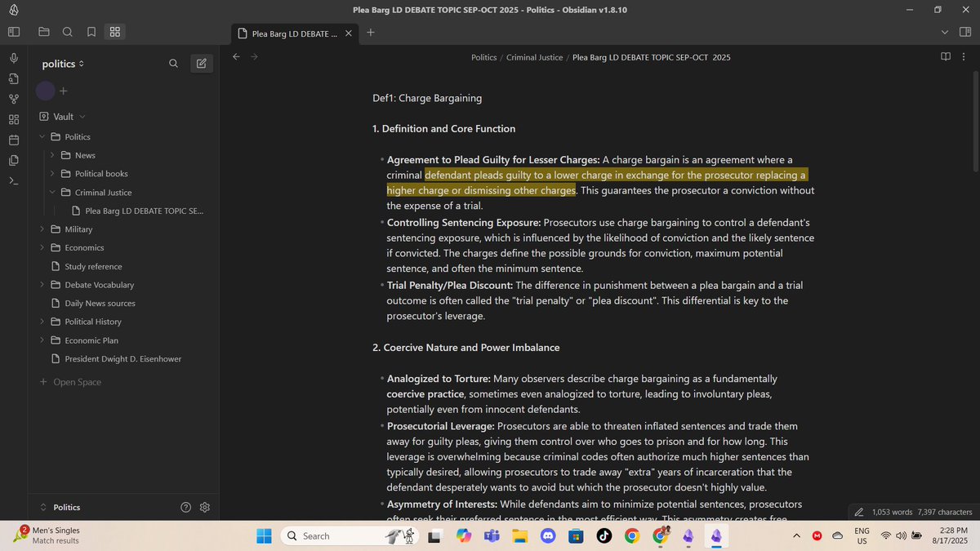Click the editing mode pencil in status bar
Screen dimensions: 980x551
(858, 512)
